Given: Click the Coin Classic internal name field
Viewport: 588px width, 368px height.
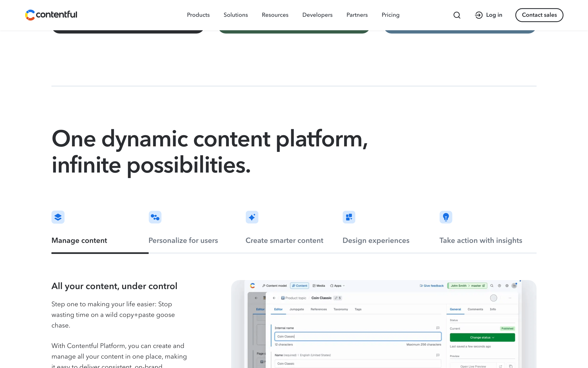Looking at the screenshot, I should [358, 336].
